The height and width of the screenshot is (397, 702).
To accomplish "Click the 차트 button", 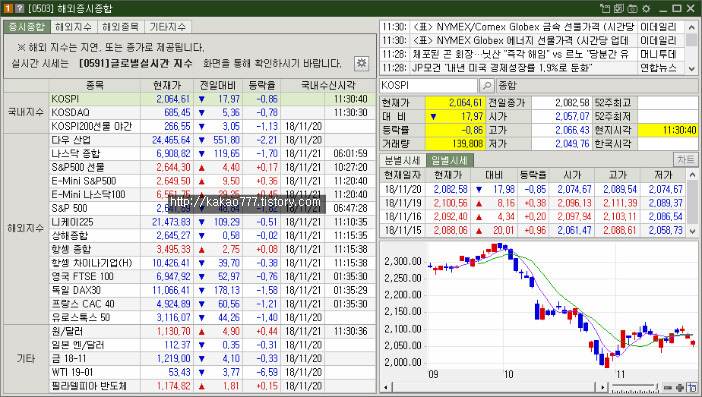I will pyautogui.click(x=685, y=159).
